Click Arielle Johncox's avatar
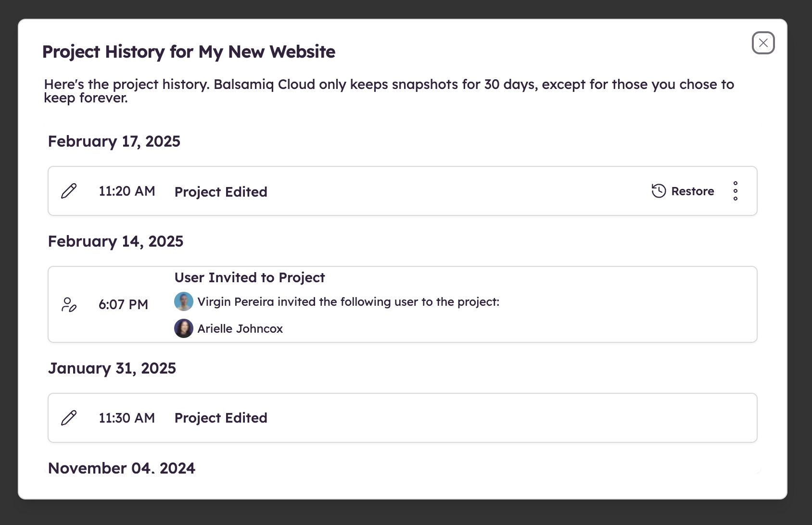The width and height of the screenshot is (812, 525). click(x=183, y=328)
